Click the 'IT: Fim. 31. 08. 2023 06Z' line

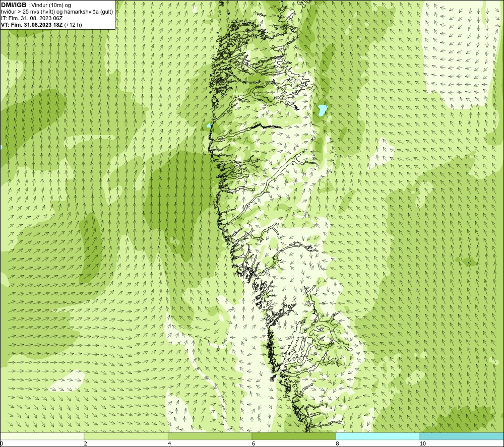[32, 18]
